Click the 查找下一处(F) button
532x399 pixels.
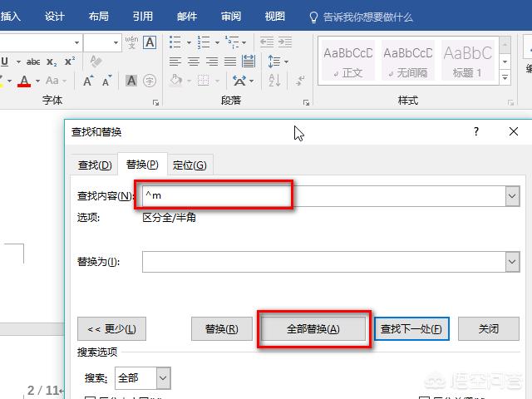tap(411, 329)
